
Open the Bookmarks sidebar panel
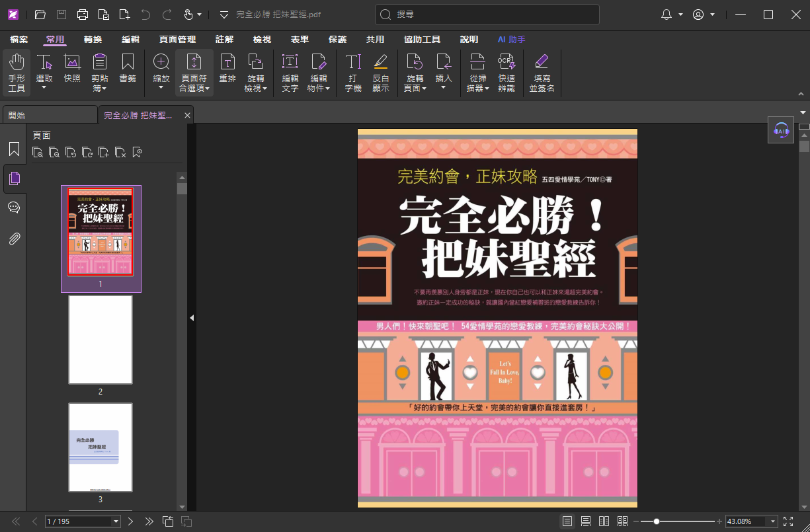(x=14, y=149)
